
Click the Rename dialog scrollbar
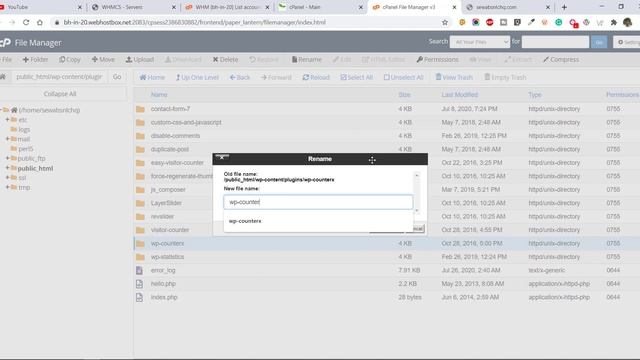pyautogui.click(x=417, y=193)
